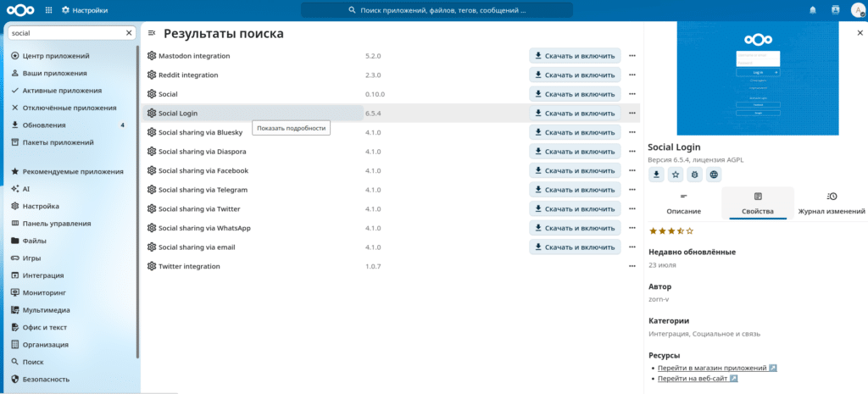Download and enable Social sharing via Twitter

575,209
